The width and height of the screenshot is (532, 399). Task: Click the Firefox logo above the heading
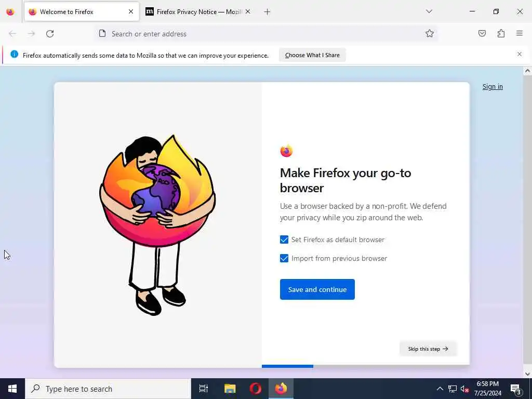click(286, 151)
